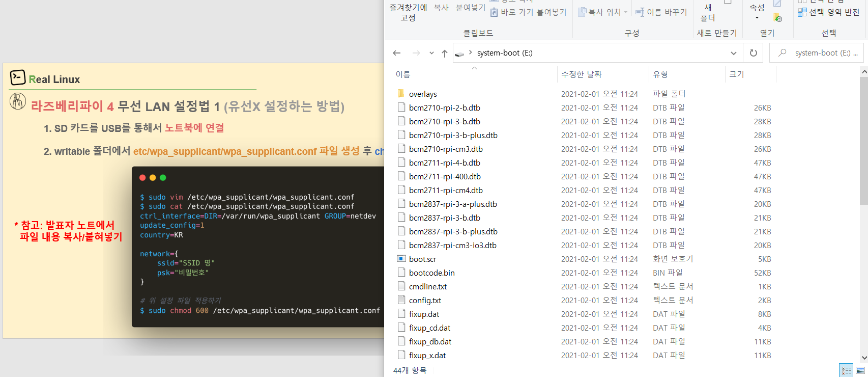Select file icon of bcm2710-rpi-2-b.dtb
Image resolution: width=868 pixels, height=377 pixels.
tap(401, 107)
